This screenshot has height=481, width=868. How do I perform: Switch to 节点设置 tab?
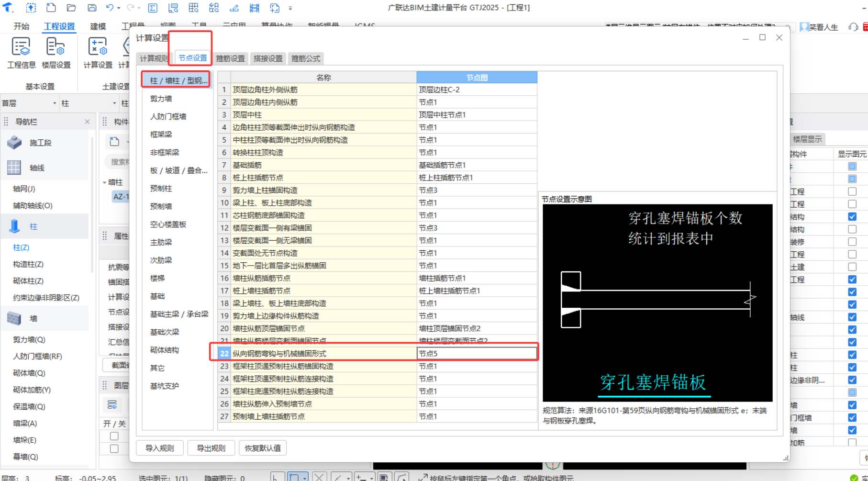pos(192,58)
